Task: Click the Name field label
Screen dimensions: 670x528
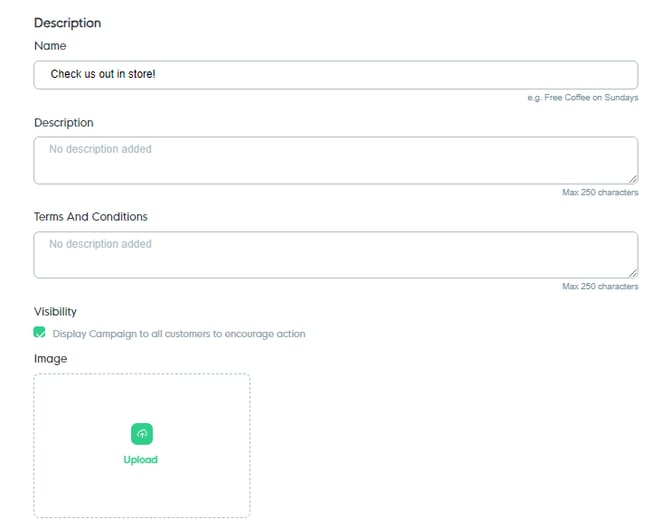Action: coord(50,46)
